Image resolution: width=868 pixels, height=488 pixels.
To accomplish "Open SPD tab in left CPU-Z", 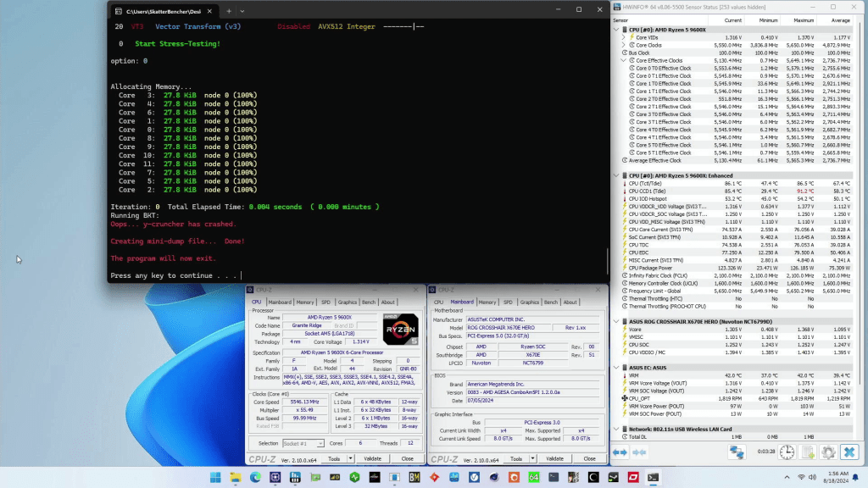I will click(x=325, y=302).
